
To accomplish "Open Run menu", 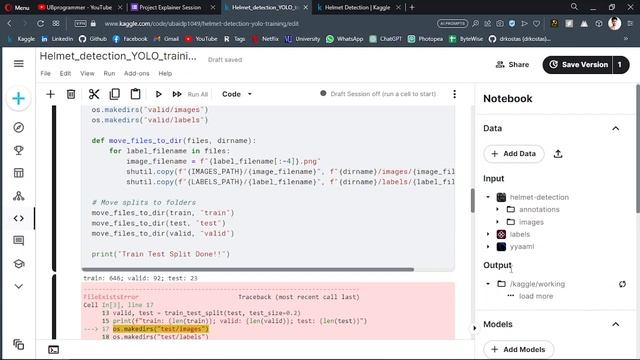I will point(109,73).
